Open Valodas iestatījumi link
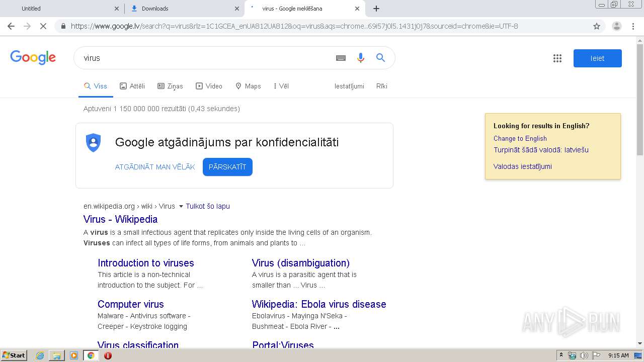644x362 pixels. tap(522, 166)
